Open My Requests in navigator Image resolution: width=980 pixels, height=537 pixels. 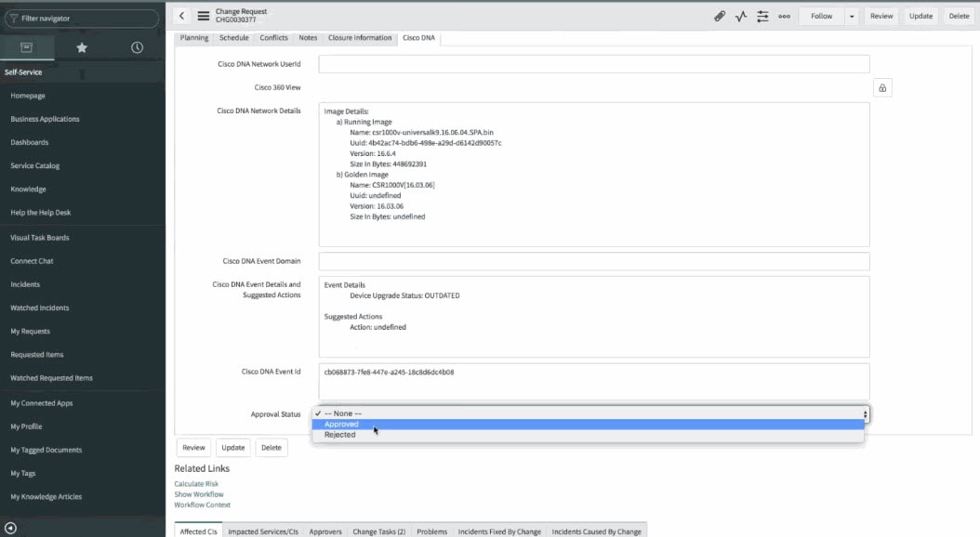(30, 331)
